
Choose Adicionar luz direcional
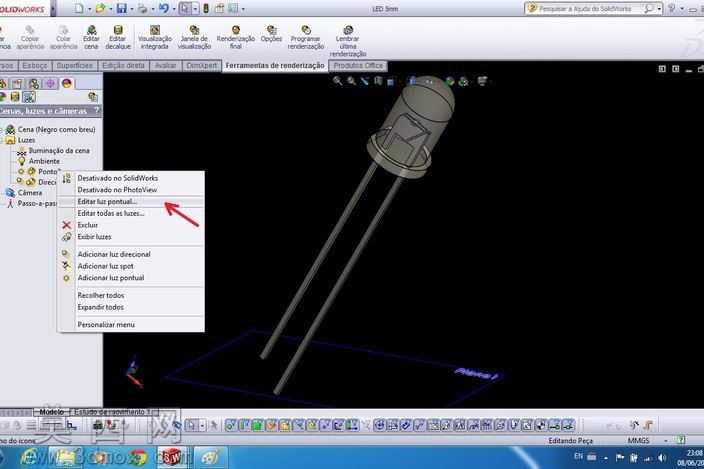pyautogui.click(x=114, y=254)
